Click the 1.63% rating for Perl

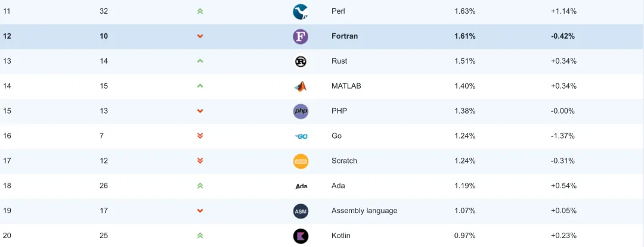pos(465,11)
